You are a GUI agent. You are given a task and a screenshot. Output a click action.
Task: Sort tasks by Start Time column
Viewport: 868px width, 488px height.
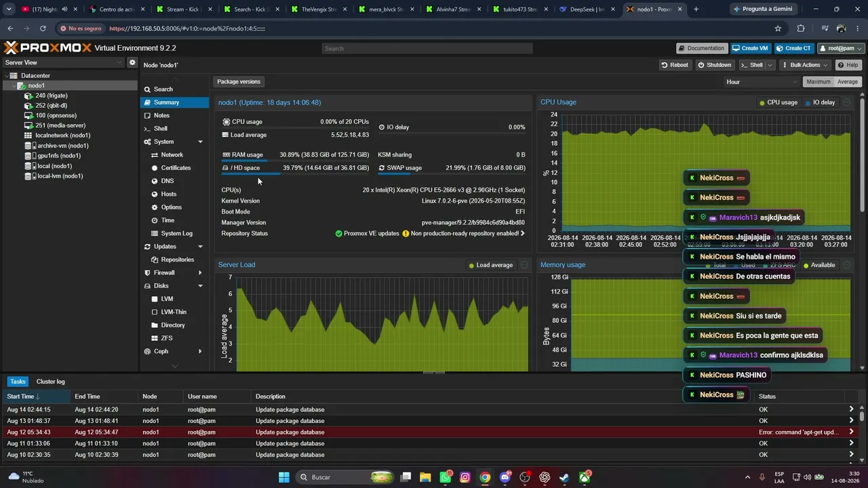pyautogui.click(x=35, y=396)
